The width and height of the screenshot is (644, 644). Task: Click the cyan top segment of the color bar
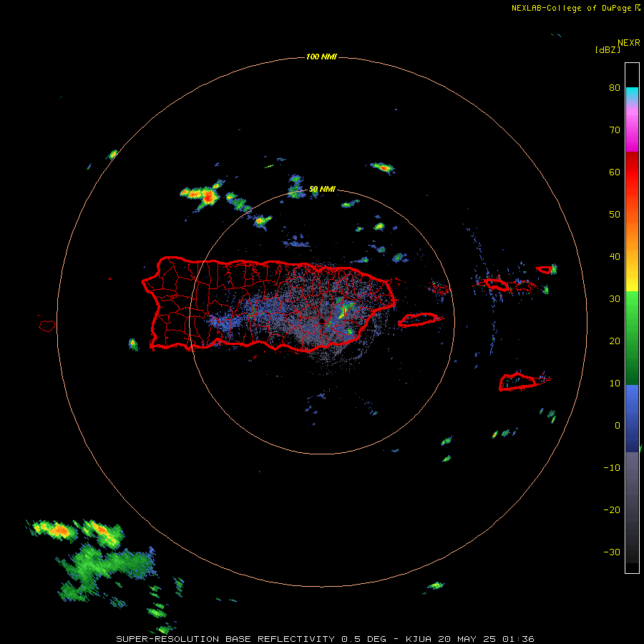tap(632, 94)
